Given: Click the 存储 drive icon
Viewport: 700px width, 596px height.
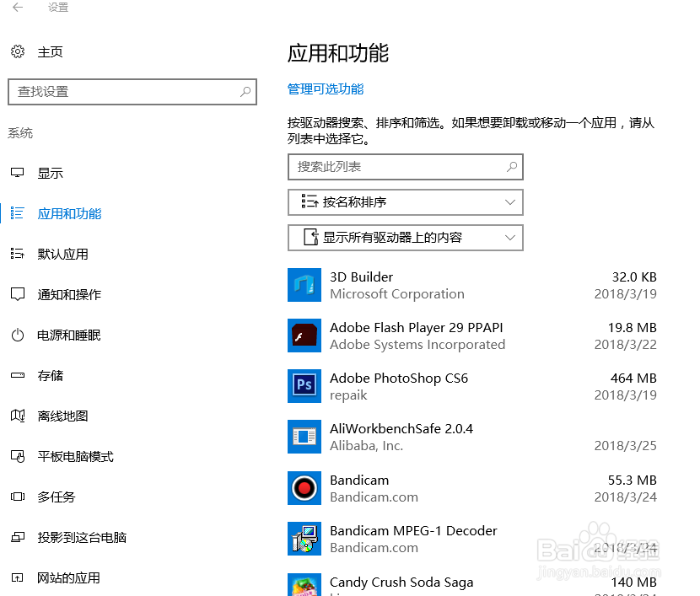Looking at the screenshot, I should [18, 375].
